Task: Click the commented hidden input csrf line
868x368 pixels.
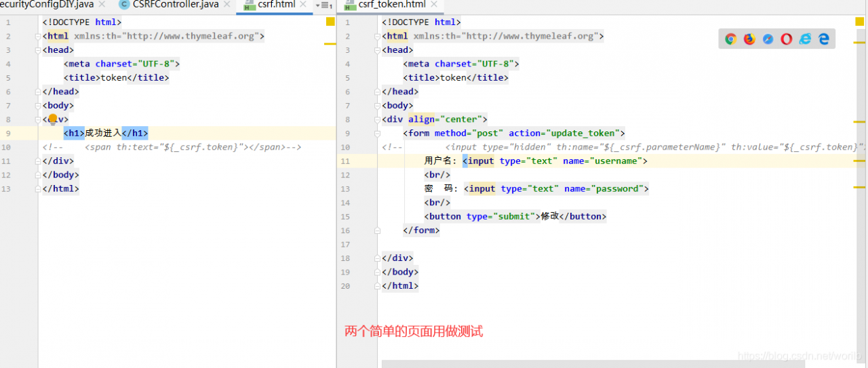Action: click(623, 147)
